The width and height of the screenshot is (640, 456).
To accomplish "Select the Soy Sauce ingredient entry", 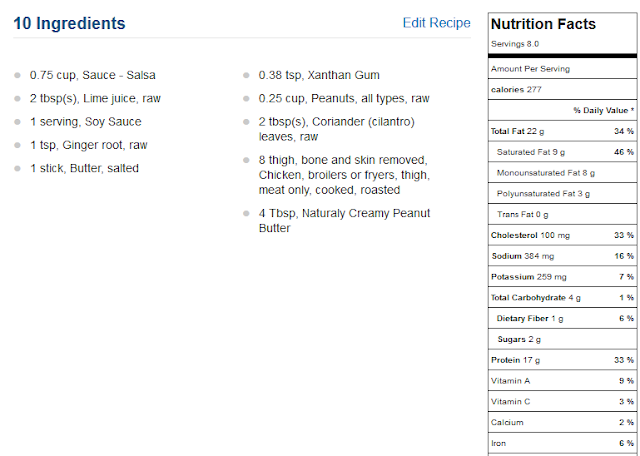I will [86, 122].
